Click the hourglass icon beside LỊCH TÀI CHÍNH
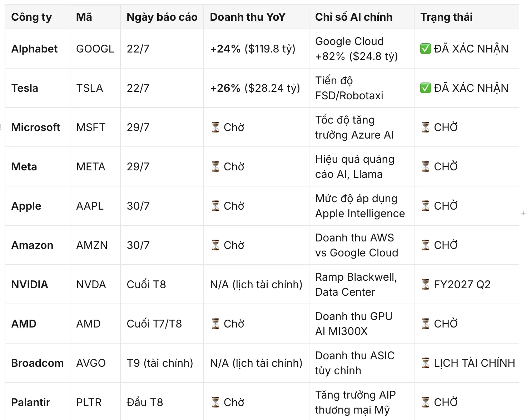This screenshot has height=420, width=526. click(x=425, y=363)
